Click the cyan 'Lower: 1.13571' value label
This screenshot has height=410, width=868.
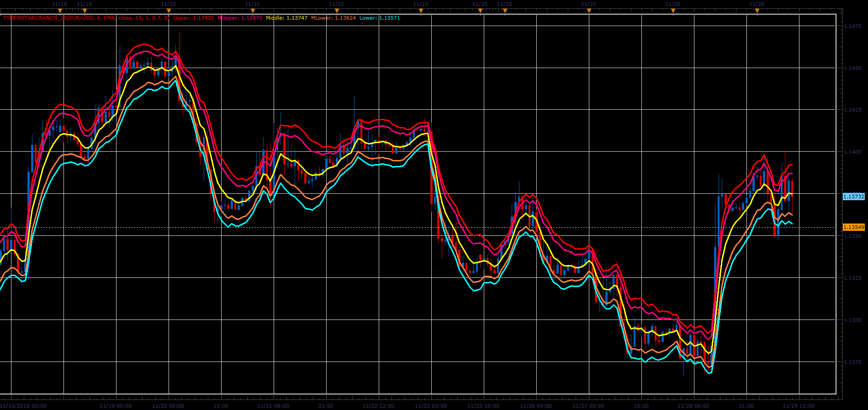click(x=380, y=18)
